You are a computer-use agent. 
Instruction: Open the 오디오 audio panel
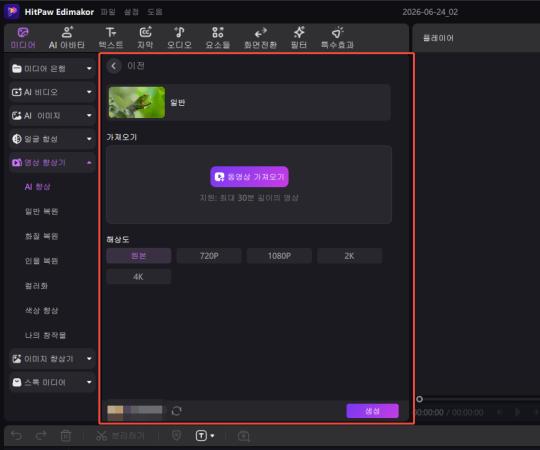click(179, 38)
